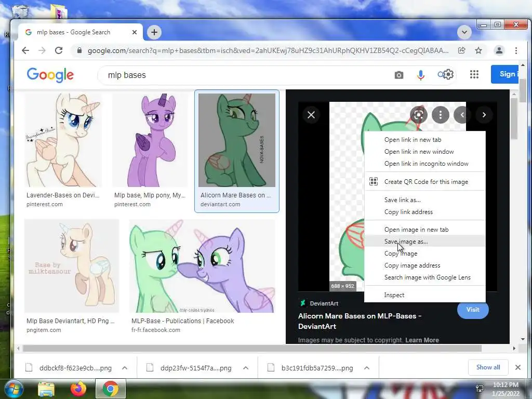532x399 pixels.
Task: Open the purple pony 'Mlp base, Mlp pony' thumbnail
Action: pos(150,140)
